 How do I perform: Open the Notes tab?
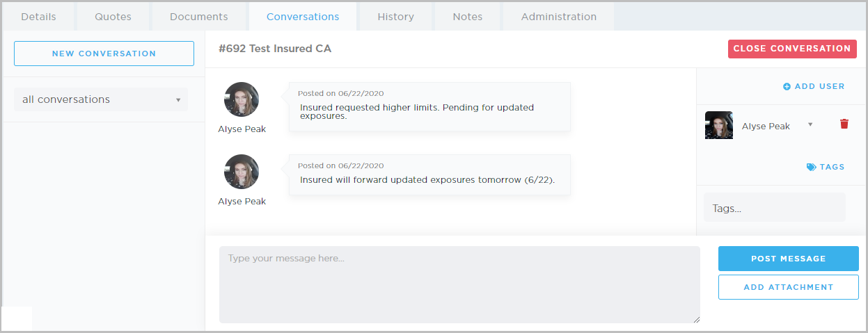(467, 17)
